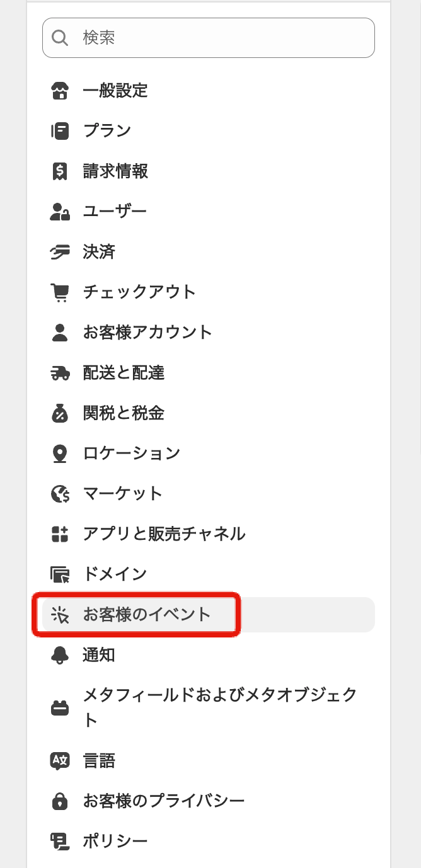Viewport: 421px width, 868px height.
Task: Navigate to アプリと販売チャネル
Action: click(x=164, y=534)
